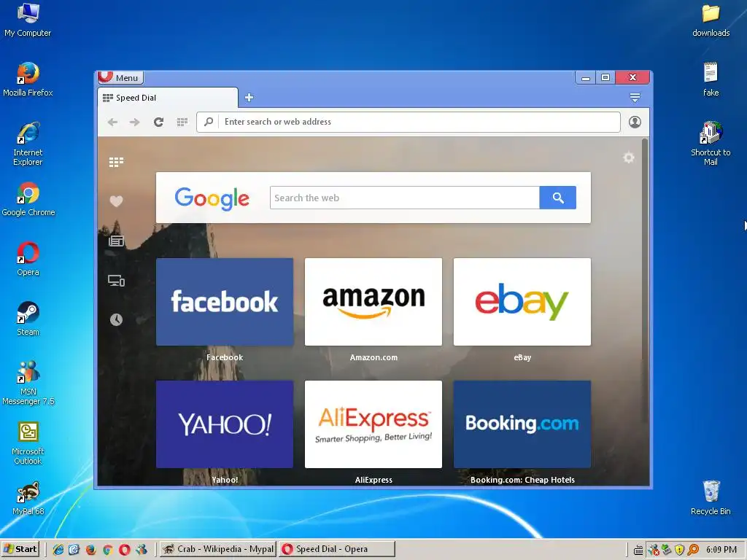747x560 pixels.
Task: Click the Booking.com: Cheap Hotels label
Action: (x=522, y=480)
